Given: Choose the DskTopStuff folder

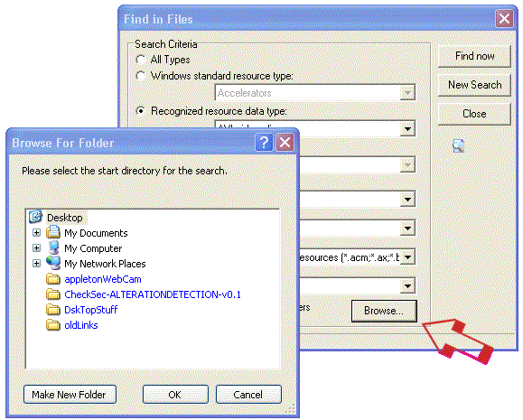Looking at the screenshot, I should point(90,310).
